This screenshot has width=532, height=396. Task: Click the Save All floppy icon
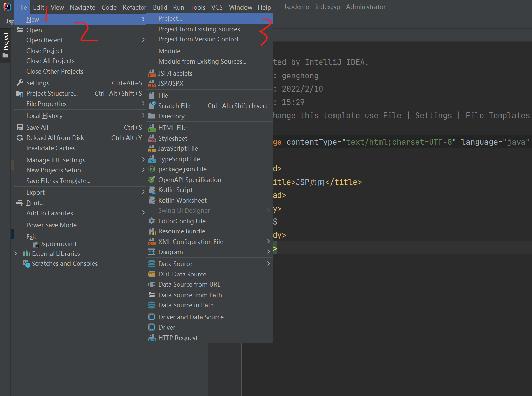tap(20, 127)
